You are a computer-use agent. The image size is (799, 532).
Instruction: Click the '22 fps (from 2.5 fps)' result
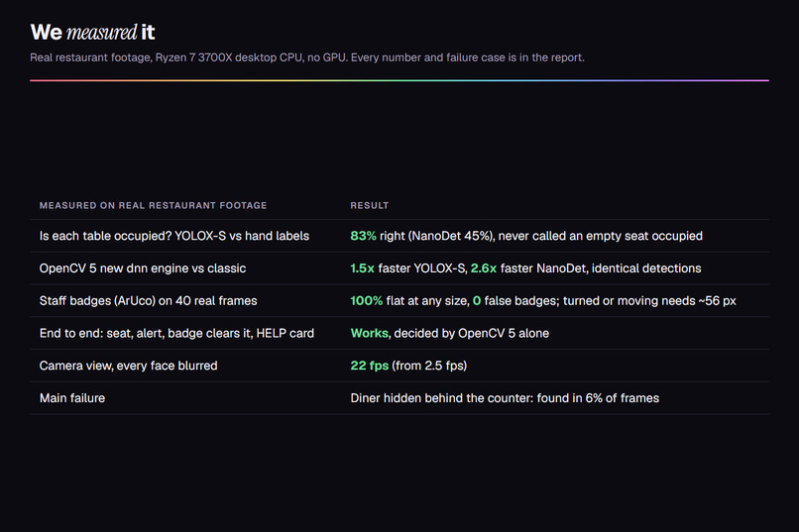coord(408,366)
